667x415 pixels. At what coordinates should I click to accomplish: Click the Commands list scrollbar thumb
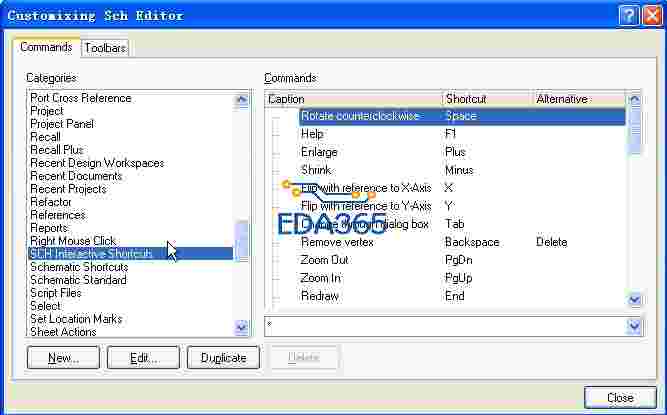click(634, 130)
